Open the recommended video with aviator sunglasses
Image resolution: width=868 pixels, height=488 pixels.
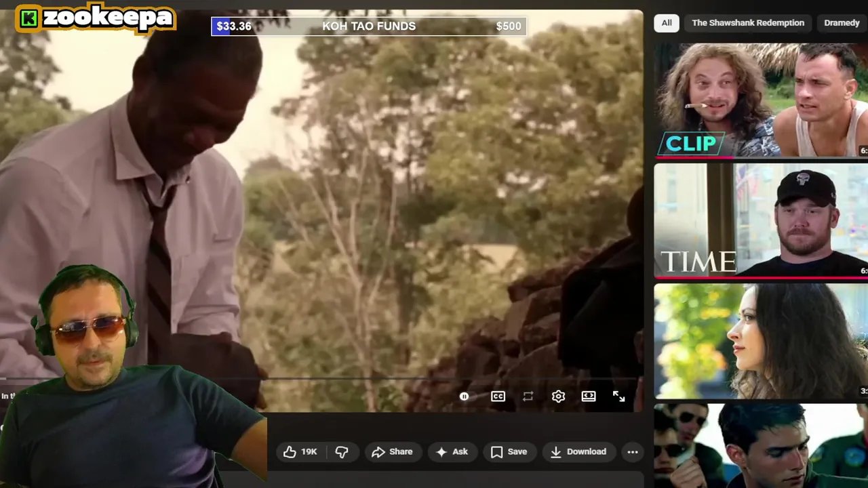click(761, 446)
